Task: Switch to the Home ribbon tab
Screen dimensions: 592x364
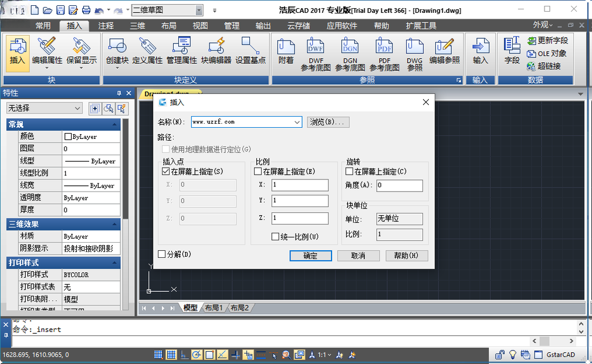Action: tap(43, 26)
